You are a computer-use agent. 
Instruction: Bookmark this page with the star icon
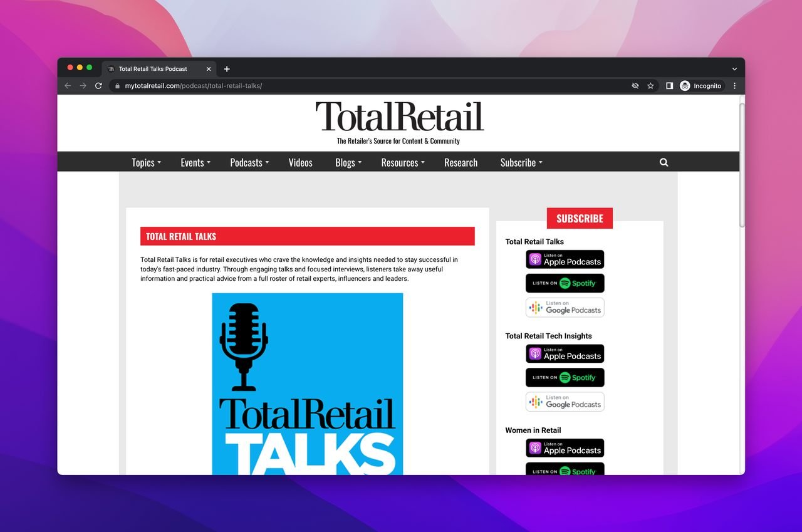650,86
